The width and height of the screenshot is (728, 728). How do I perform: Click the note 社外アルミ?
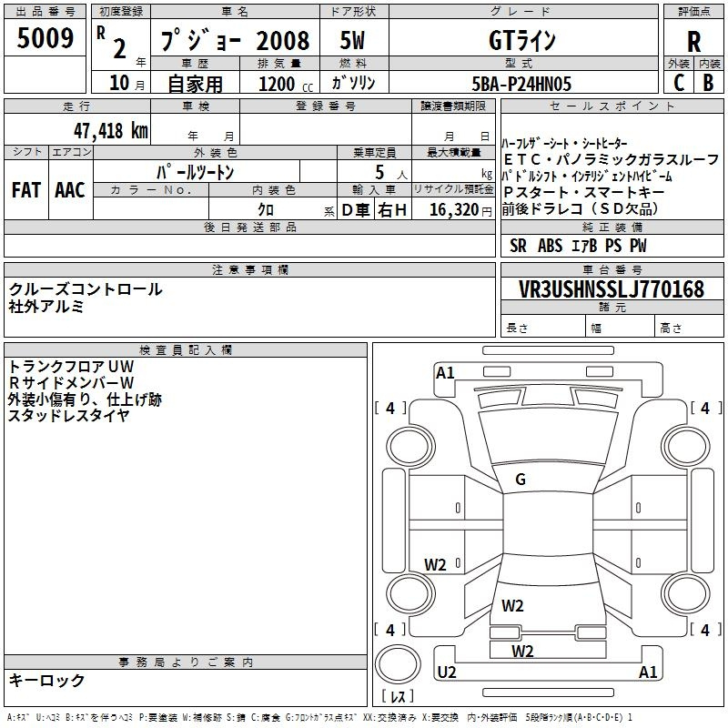46,307
